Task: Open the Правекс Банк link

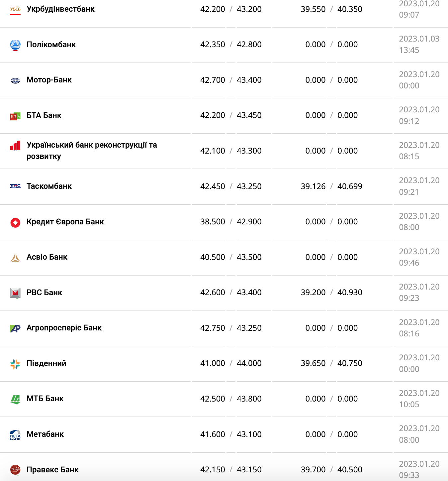Action: click(52, 470)
